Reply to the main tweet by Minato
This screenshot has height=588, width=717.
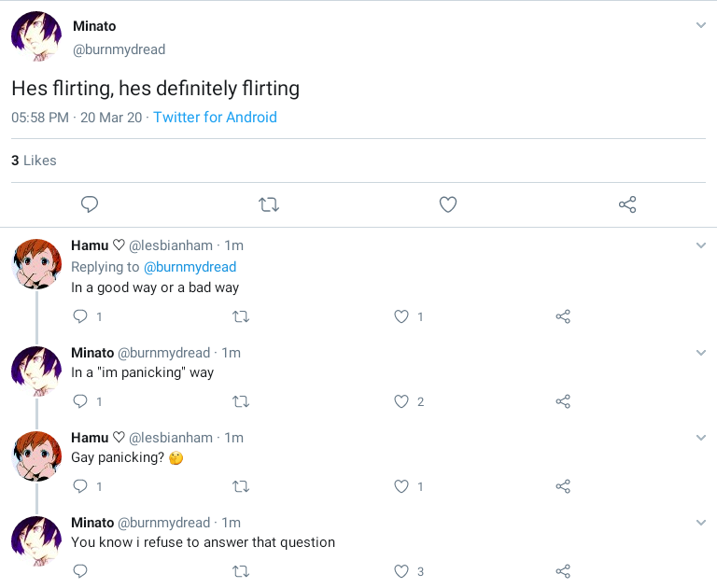[x=90, y=204]
